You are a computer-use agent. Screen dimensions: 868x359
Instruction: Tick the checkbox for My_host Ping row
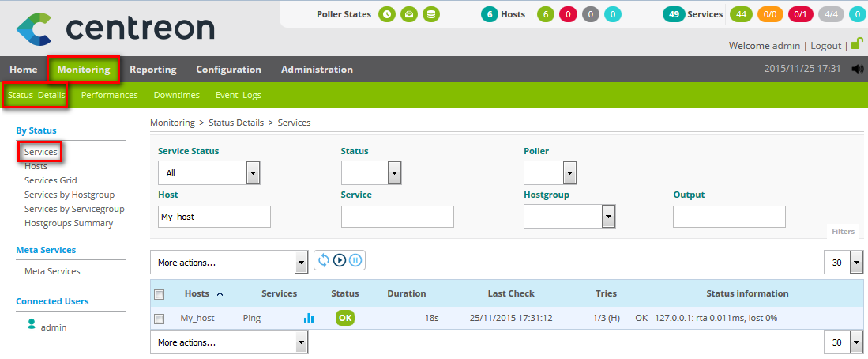[x=160, y=319]
